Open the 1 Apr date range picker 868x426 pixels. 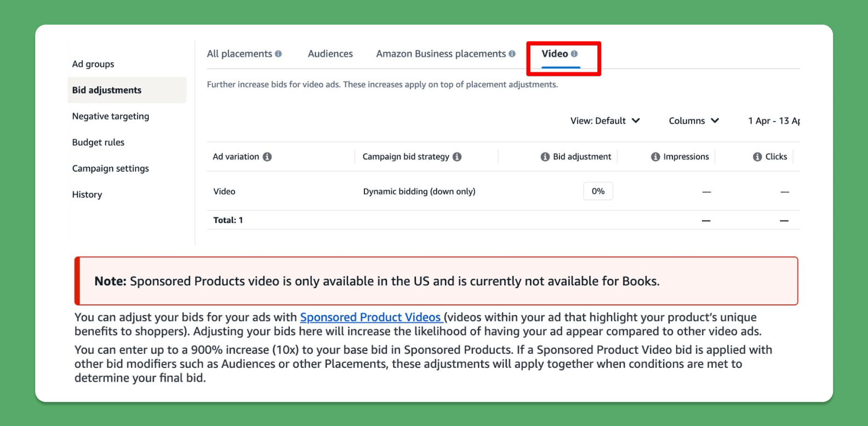coord(774,120)
